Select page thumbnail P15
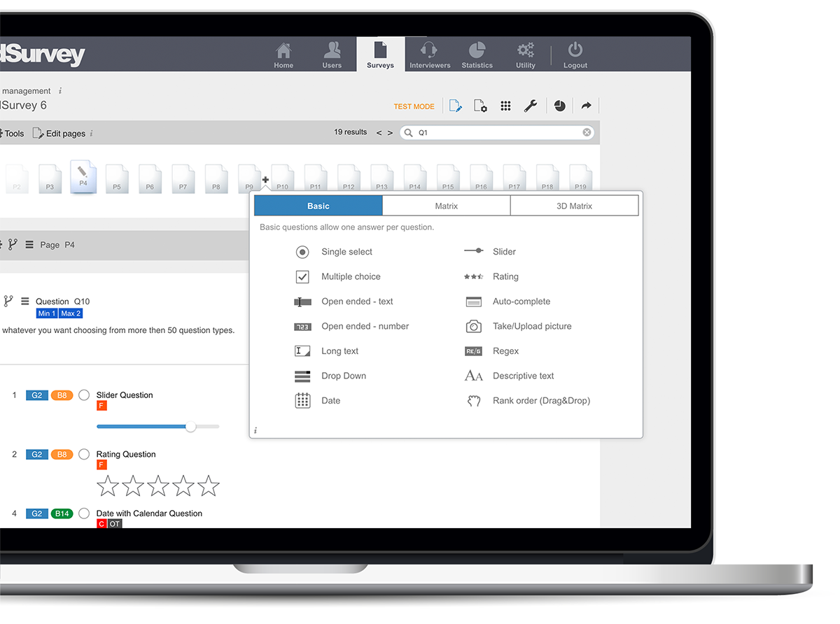The width and height of the screenshot is (840, 624). click(448, 178)
